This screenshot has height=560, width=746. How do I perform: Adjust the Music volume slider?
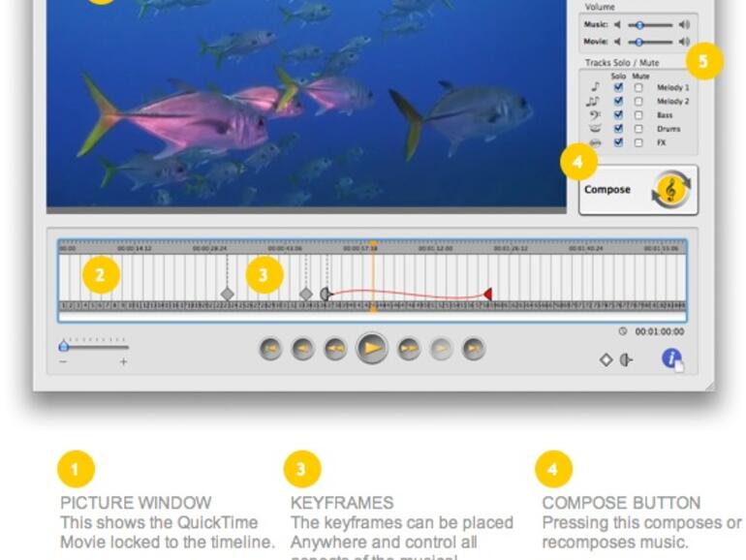(x=650, y=25)
